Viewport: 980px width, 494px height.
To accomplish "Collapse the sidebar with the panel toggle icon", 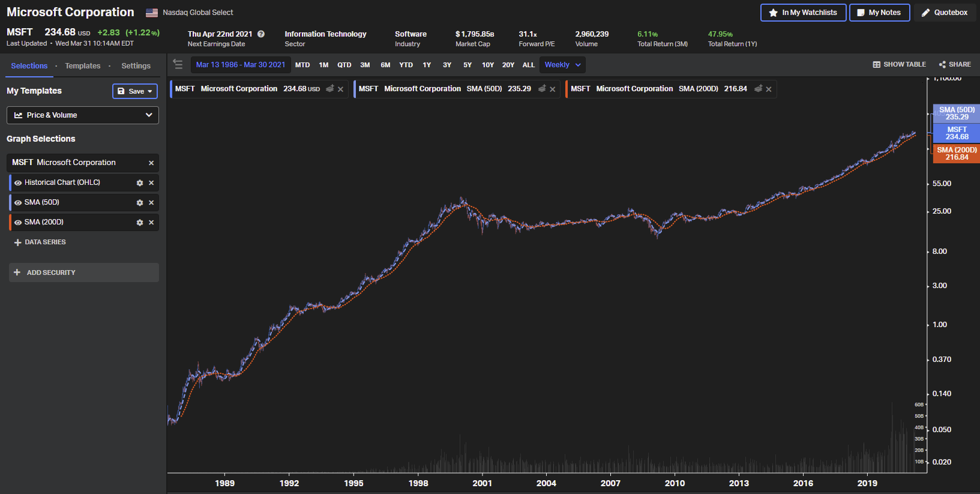I will [178, 64].
